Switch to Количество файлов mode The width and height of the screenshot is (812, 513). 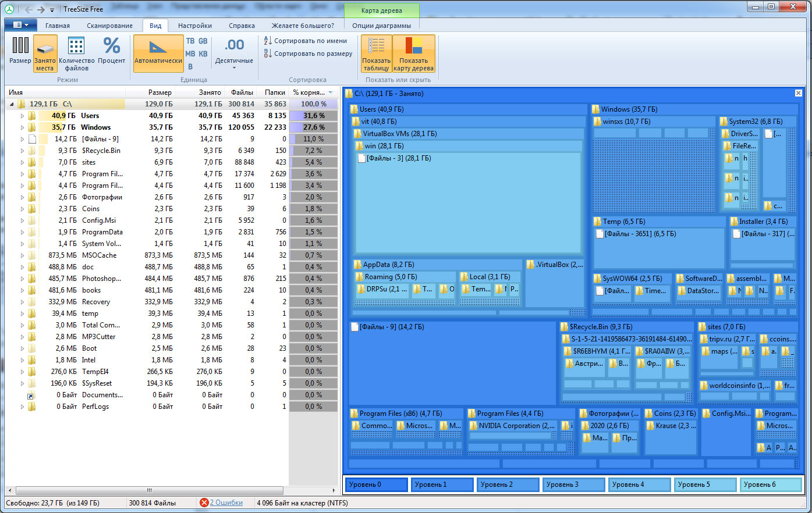(x=76, y=53)
